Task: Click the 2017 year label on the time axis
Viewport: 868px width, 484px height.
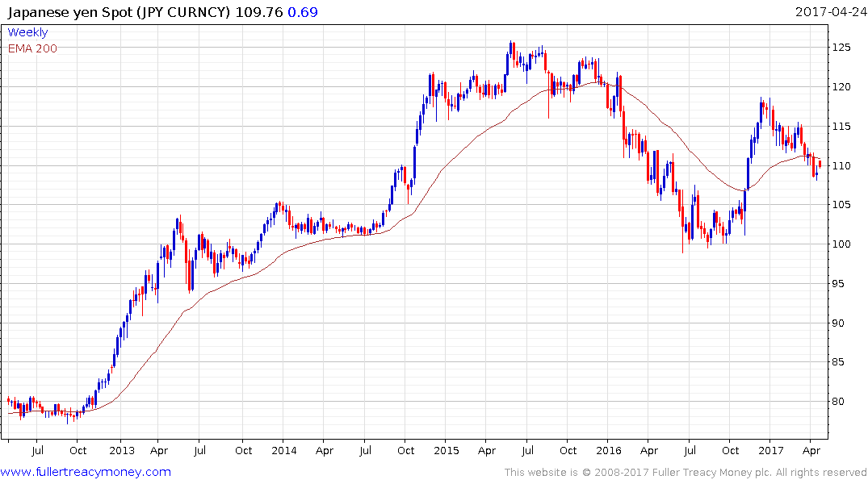Action: click(x=771, y=451)
